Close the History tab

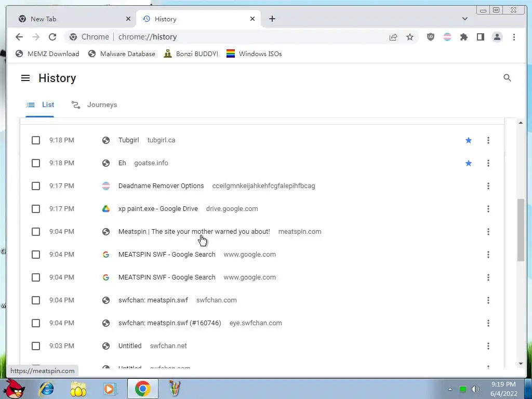(252, 19)
